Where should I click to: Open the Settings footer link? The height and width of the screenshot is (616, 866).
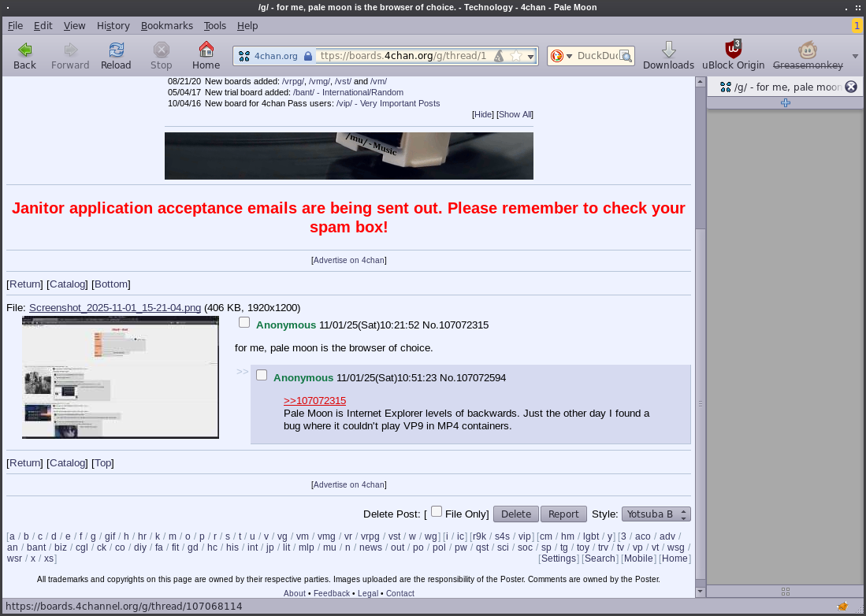[559, 558]
